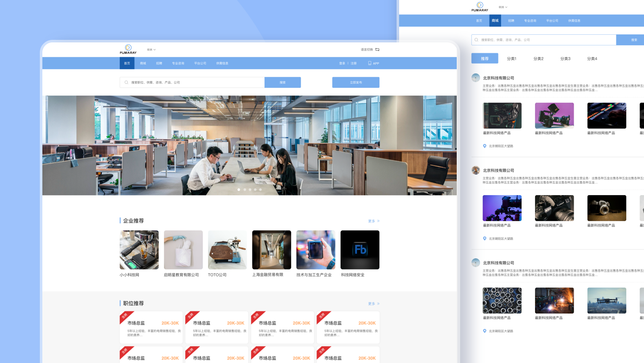Click the magnifier icon in the homepage search box
Screen dimensions: 644x363
pos(126,82)
